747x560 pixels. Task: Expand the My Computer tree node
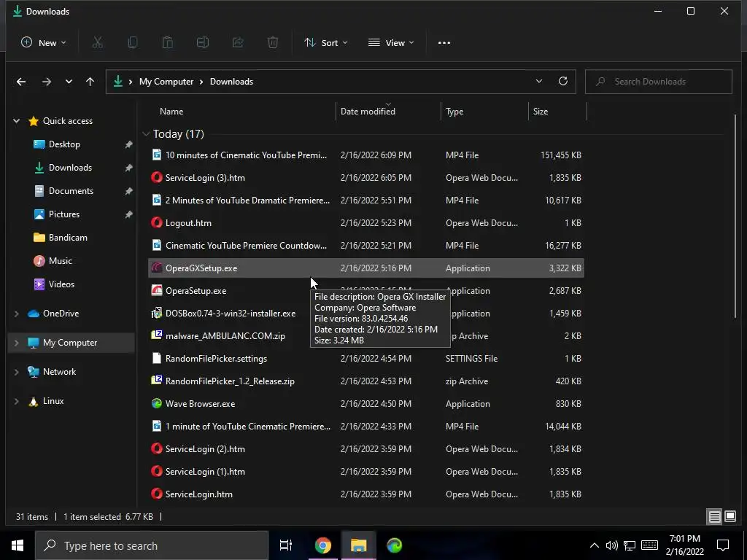(17, 343)
